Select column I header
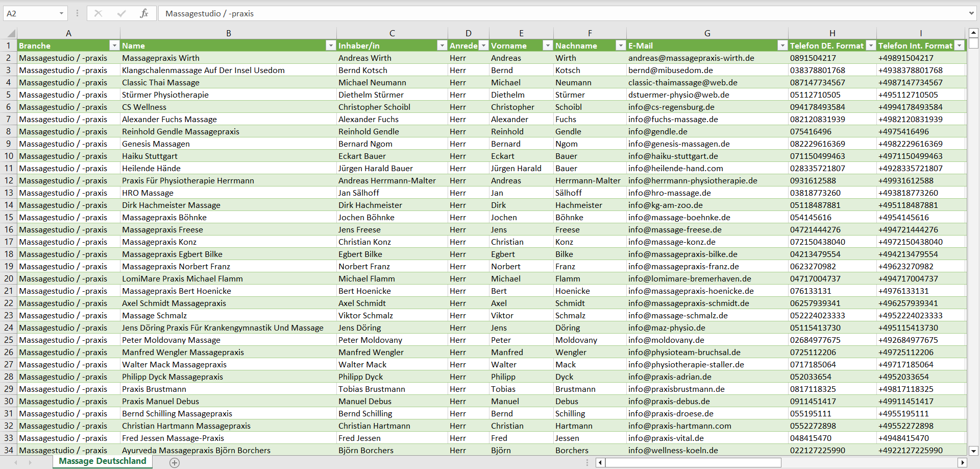 tap(921, 33)
